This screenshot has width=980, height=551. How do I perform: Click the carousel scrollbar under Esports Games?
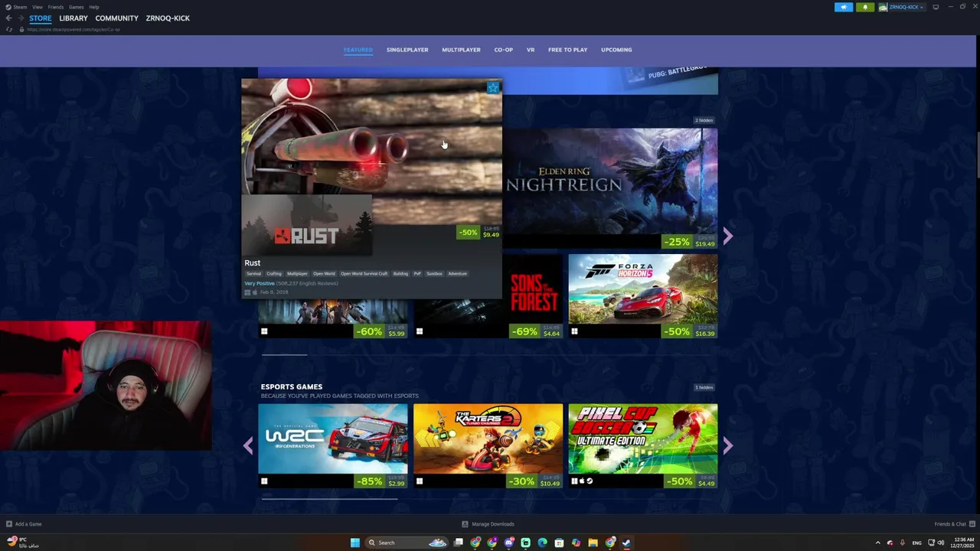coord(330,499)
